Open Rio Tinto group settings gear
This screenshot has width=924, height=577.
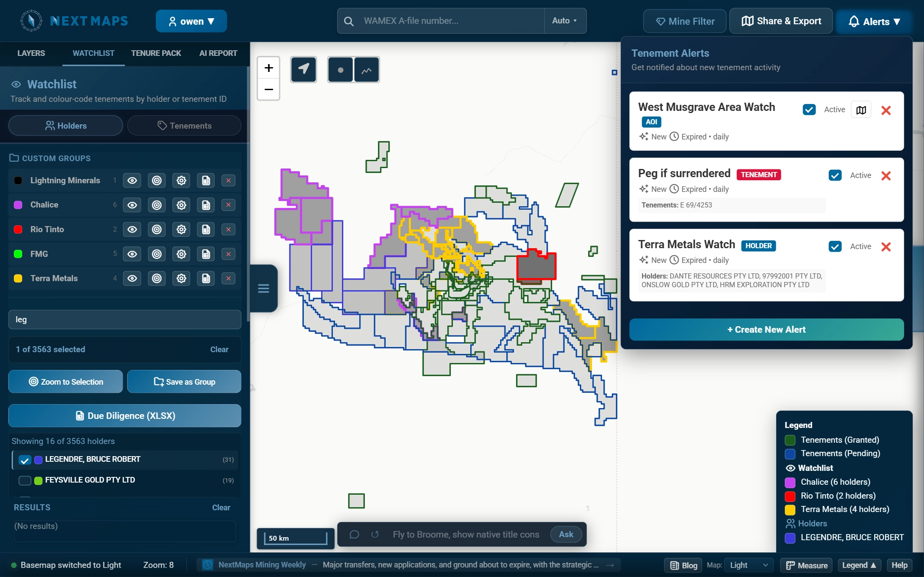181,229
